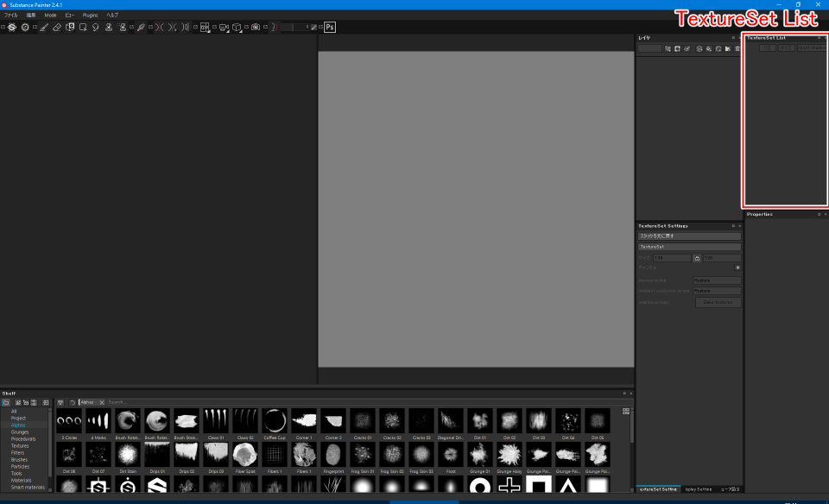Select the Paint brush tool
The width and height of the screenshot is (829, 504).
point(44,27)
